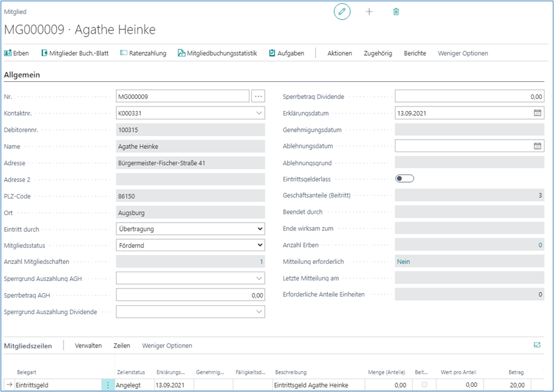Click the Sperrbetrag Dividende input field

point(469,96)
